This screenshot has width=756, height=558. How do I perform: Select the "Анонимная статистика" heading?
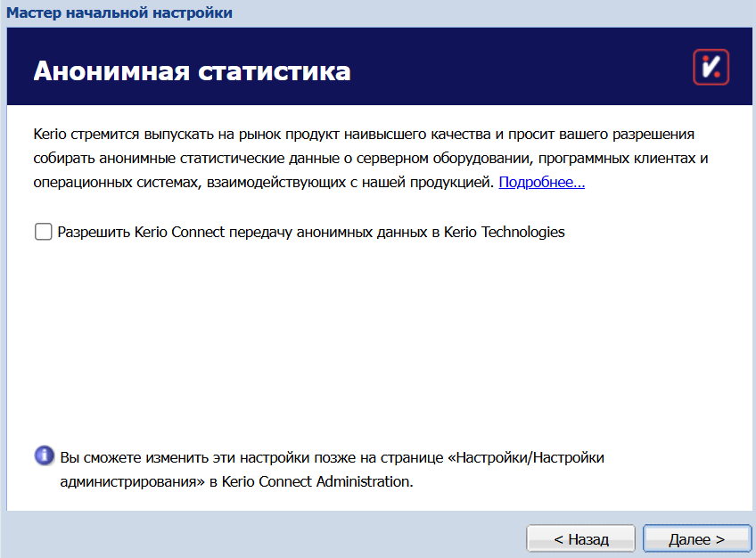click(x=192, y=70)
